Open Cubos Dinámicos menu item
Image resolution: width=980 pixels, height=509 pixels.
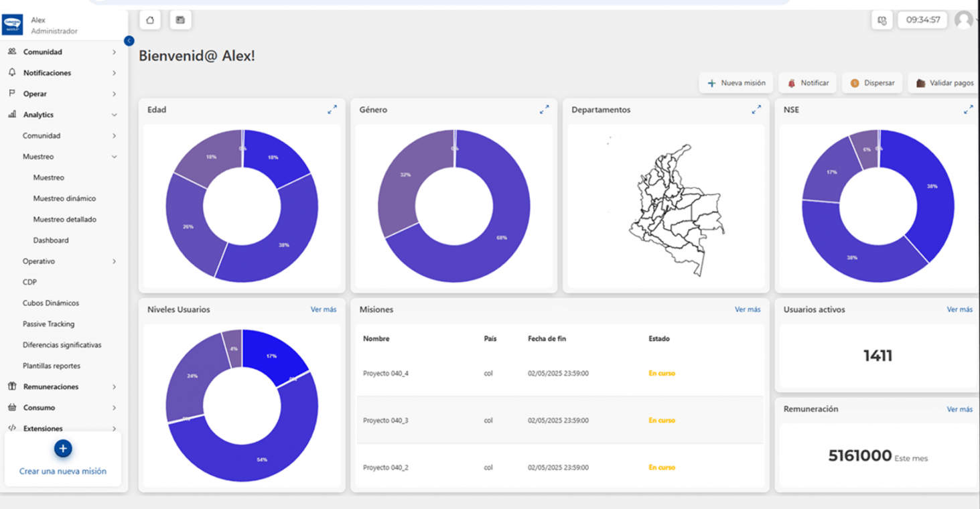point(51,303)
